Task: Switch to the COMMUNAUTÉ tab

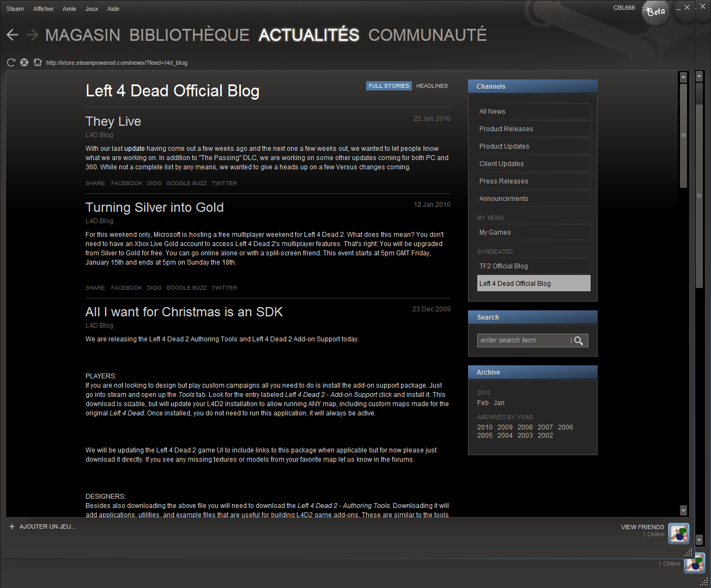Action: click(428, 35)
